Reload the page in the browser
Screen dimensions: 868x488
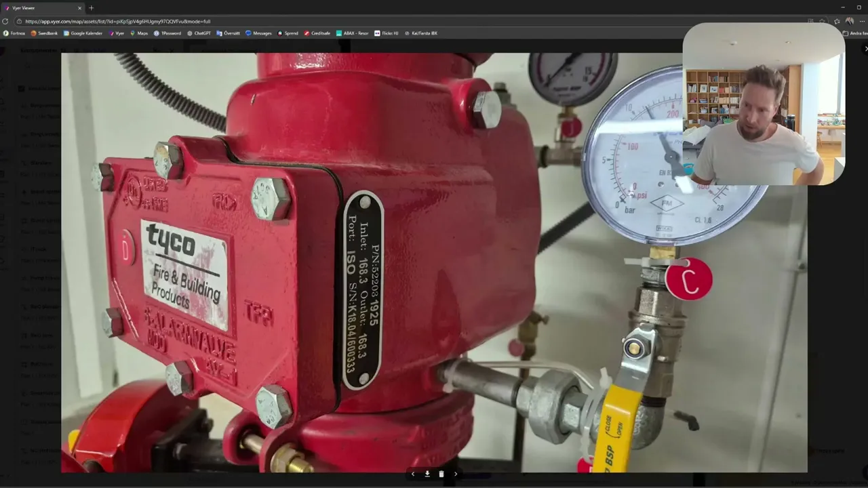click(x=5, y=21)
